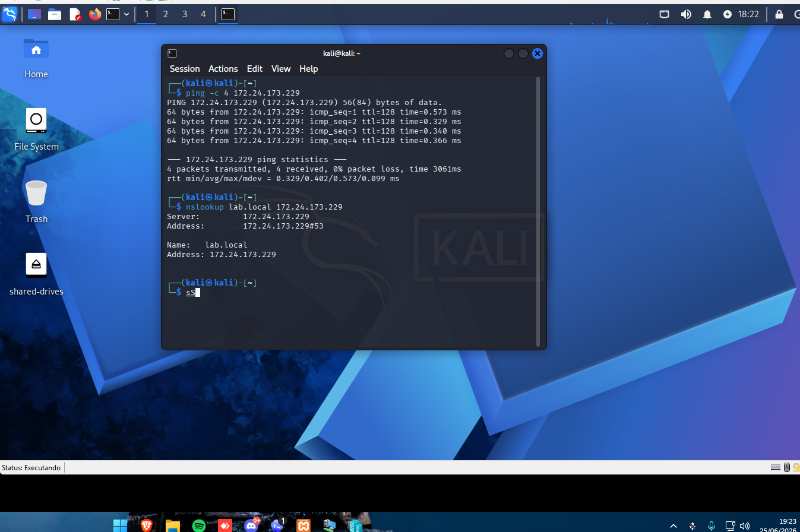The image size is (800, 532).
Task: Click the volume speaker icon in Kali panel
Action: coord(686,14)
